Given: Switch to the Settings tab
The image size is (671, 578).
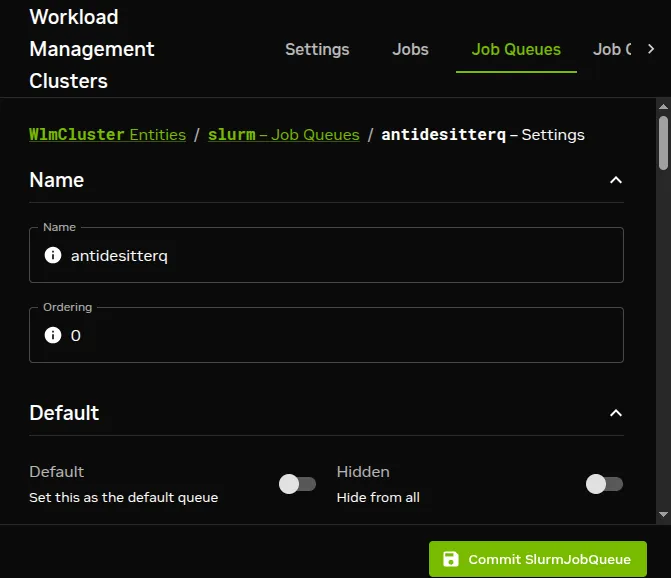Looking at the screenshot, I should click(317, 50).
